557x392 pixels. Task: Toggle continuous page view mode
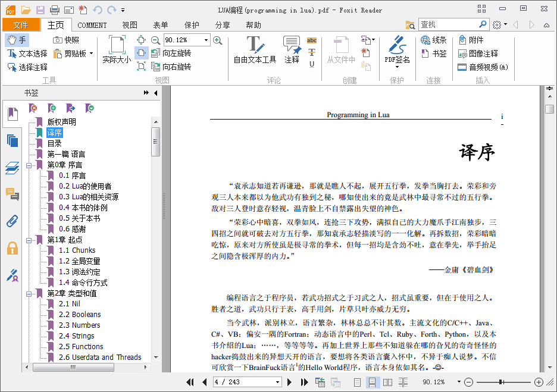tap(372, 382)
